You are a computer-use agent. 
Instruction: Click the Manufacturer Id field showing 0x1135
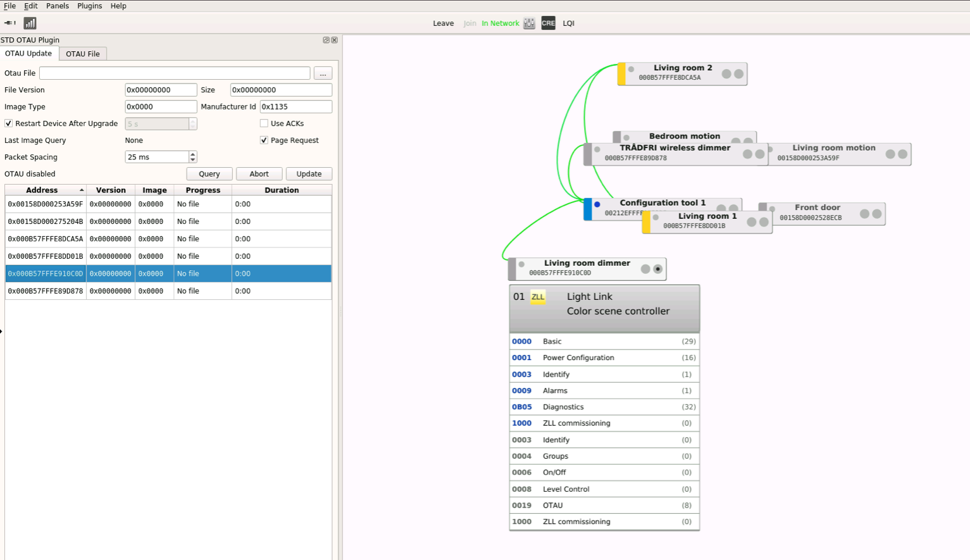coord(295,107)
